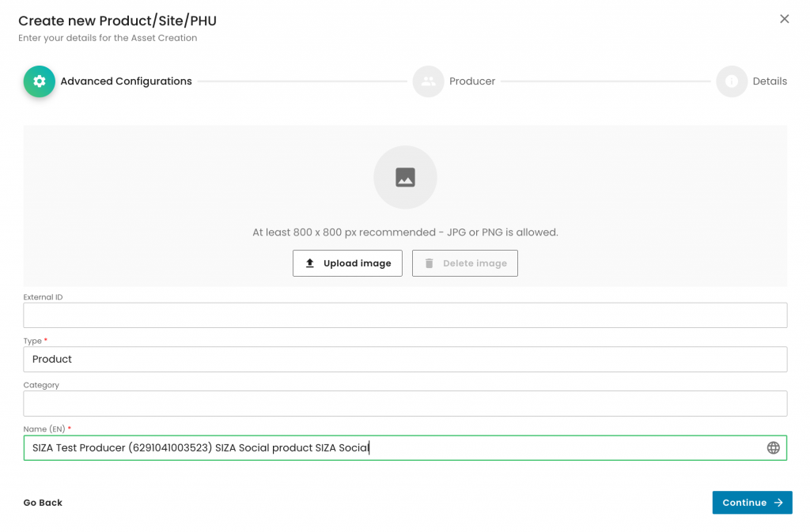Click the image placeholder icon

(405, 177)
